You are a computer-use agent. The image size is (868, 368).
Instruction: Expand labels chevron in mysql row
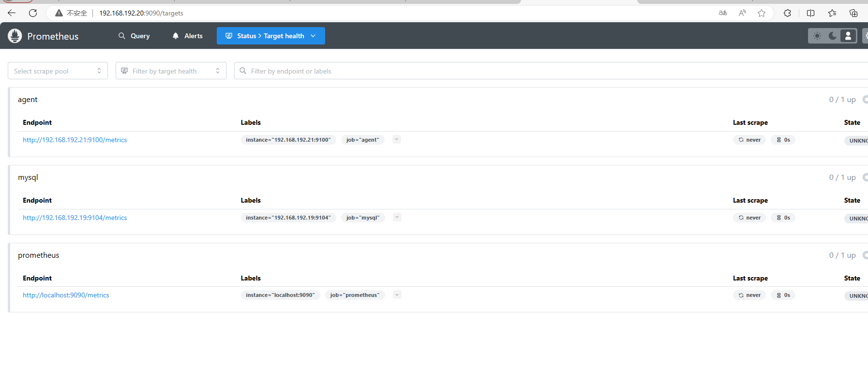tap(397, 217)
